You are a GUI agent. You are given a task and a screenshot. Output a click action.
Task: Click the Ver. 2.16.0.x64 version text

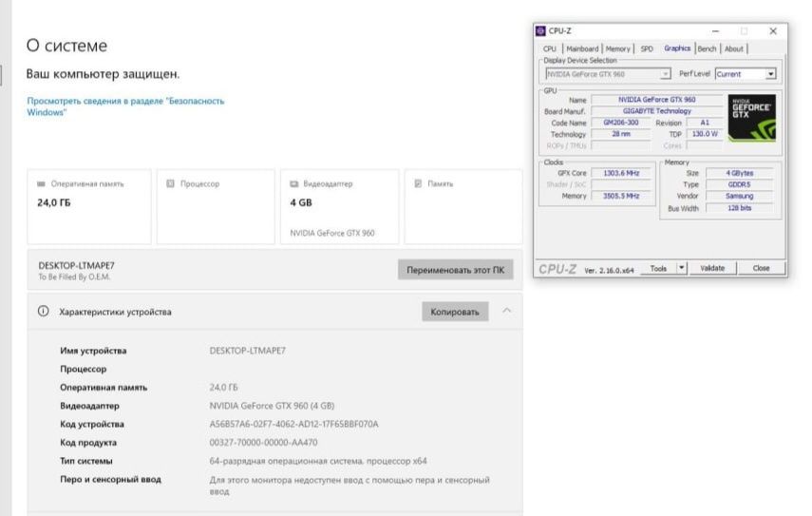coord(609,271)
